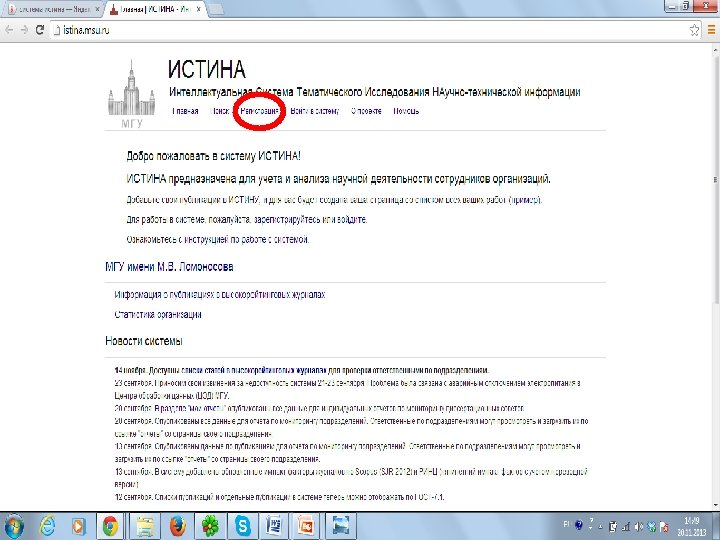This screenshot has height=540, width=720.
Task: Open a new browser tab
Action: pos(216,9)
